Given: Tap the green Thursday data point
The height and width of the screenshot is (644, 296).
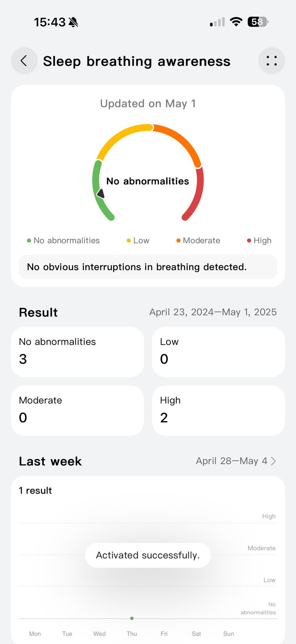Looking at the screenshot, I should 132,618.
